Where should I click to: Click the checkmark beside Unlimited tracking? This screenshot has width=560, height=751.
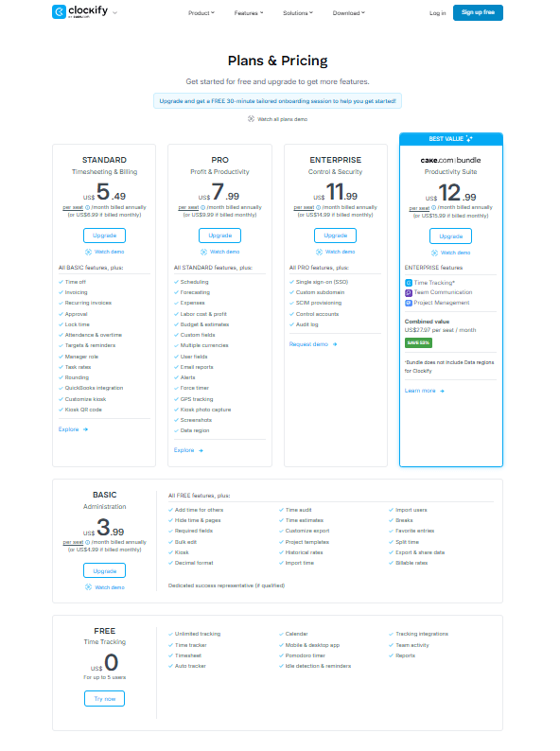pos(170,634)
